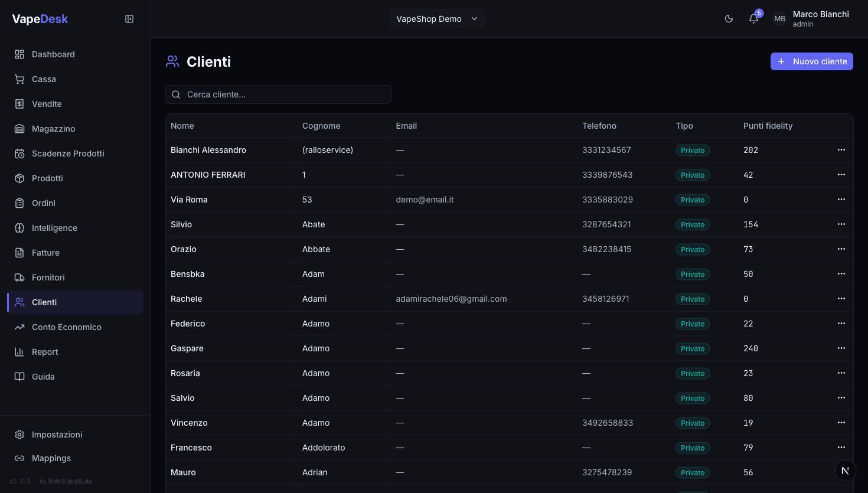Open the VapeShop Demo store selector

pyautogui.click(x=437, y=18)
